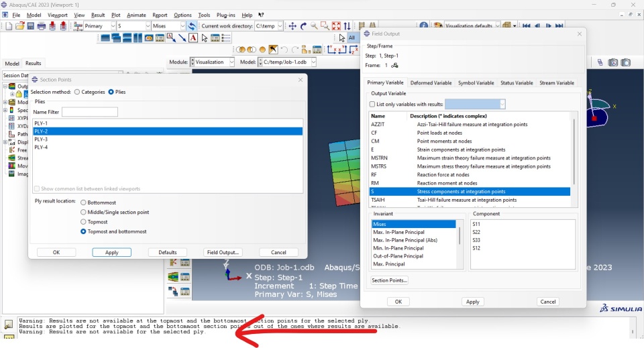This screenshot has width=644, height=348.
Task: Click the Tile viewports vertically icon
Action: (138, 38)
